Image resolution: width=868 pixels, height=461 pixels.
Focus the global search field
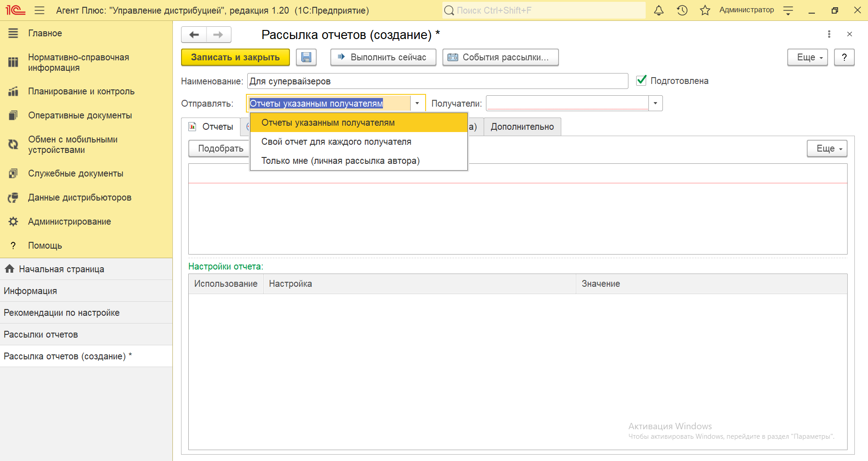point(544,10)
